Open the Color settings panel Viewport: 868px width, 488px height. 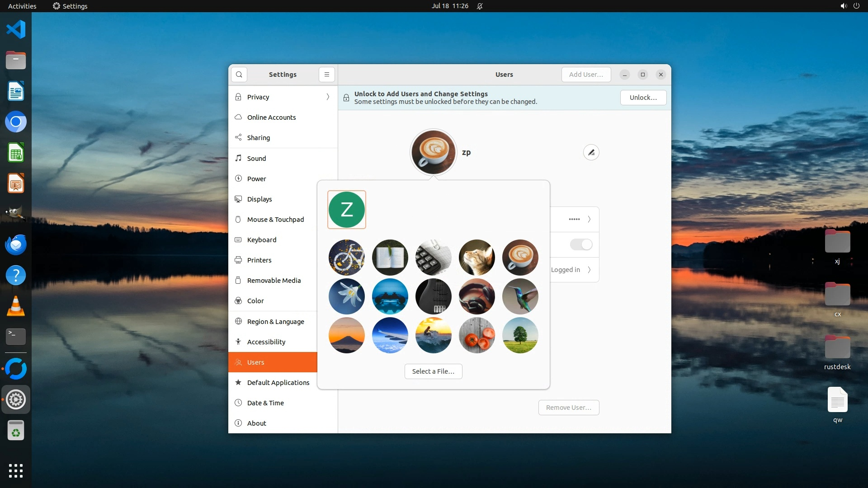(255, 301)
